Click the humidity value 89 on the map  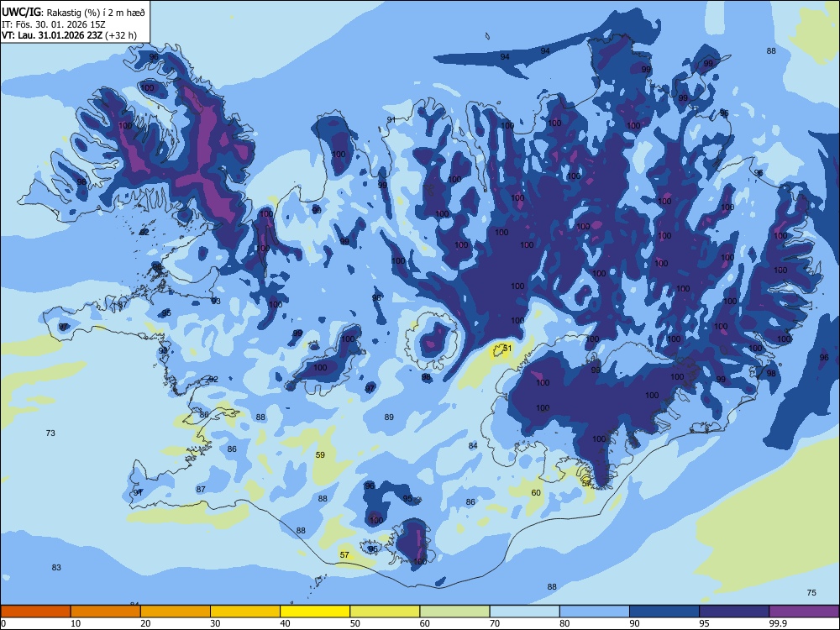pos(389,417)
